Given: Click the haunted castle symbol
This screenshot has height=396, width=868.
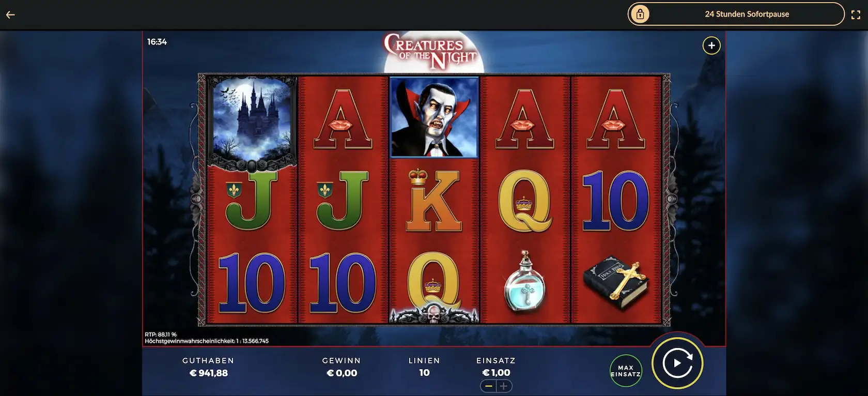Looking at the screenshot, I should tap(252, 120).
